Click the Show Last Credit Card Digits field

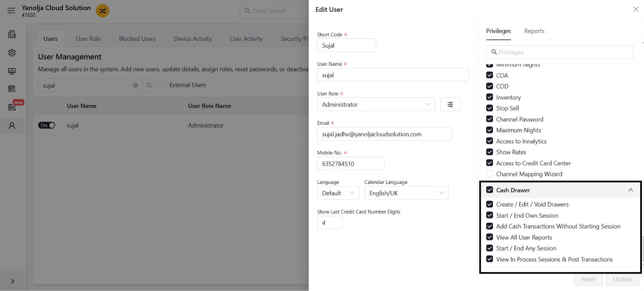coord(329,223)
